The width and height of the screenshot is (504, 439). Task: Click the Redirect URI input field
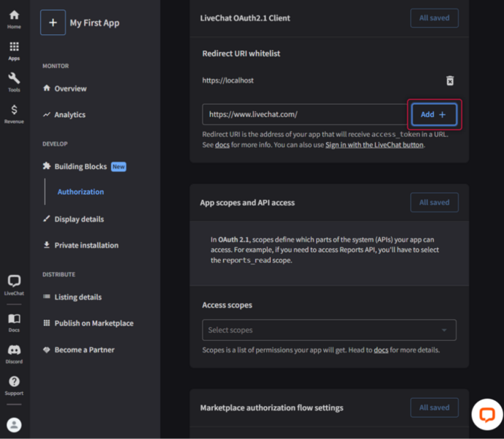coord(304,115)
